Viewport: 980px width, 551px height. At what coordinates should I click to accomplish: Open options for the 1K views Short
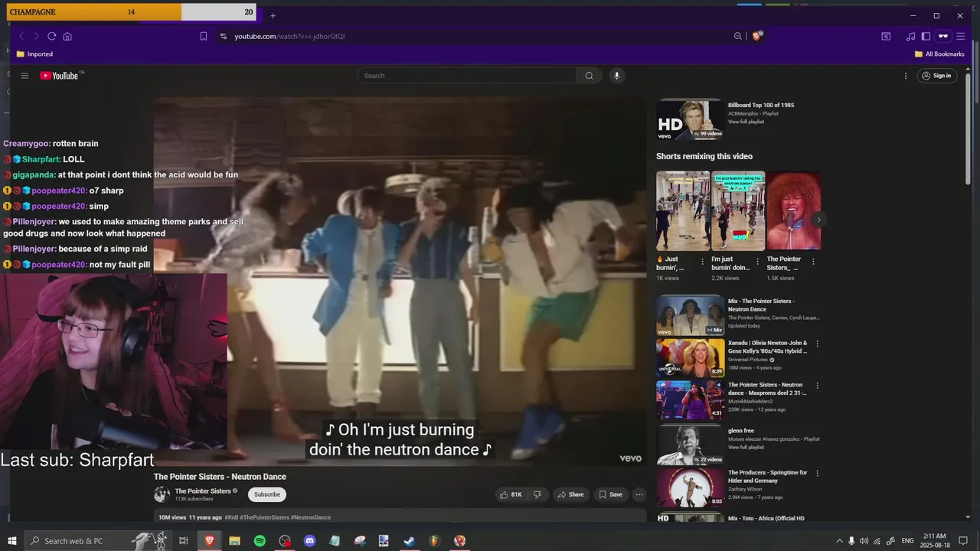703,262
